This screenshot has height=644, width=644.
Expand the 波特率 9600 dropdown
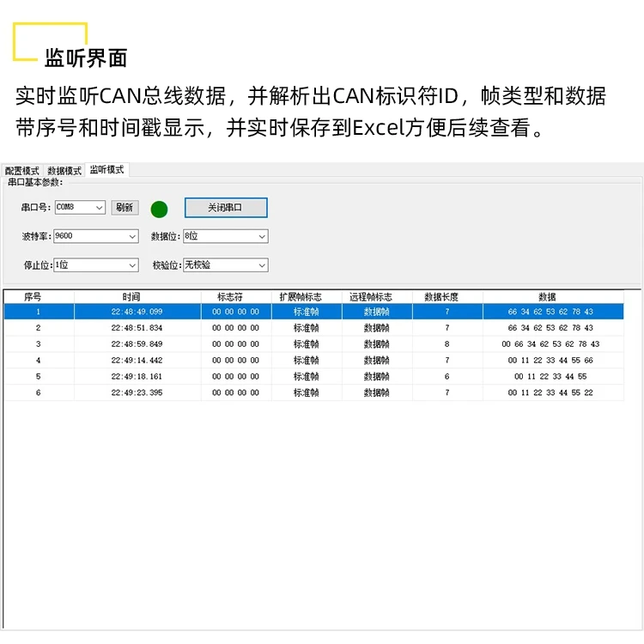point(96,236)
